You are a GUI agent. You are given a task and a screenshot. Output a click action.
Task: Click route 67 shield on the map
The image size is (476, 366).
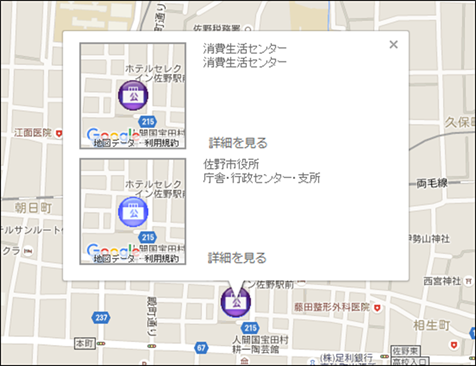201,348
